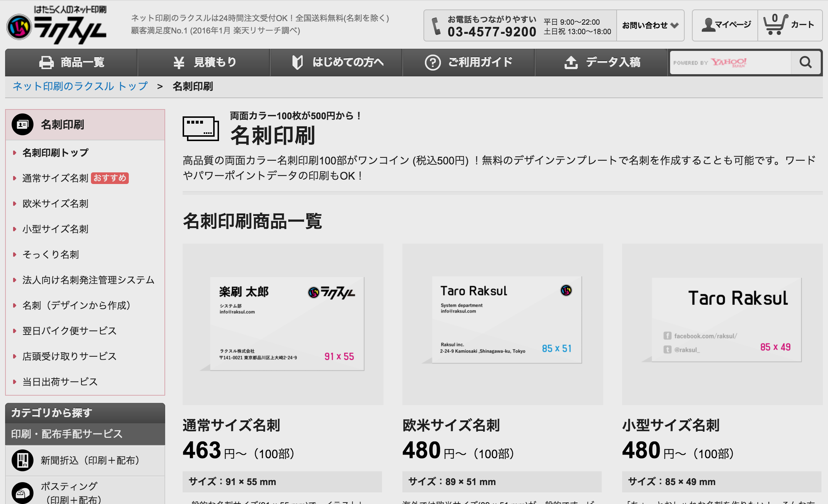Open the shopping cart icon
This screenshot has height=504, width=828.
pos(775,24)
